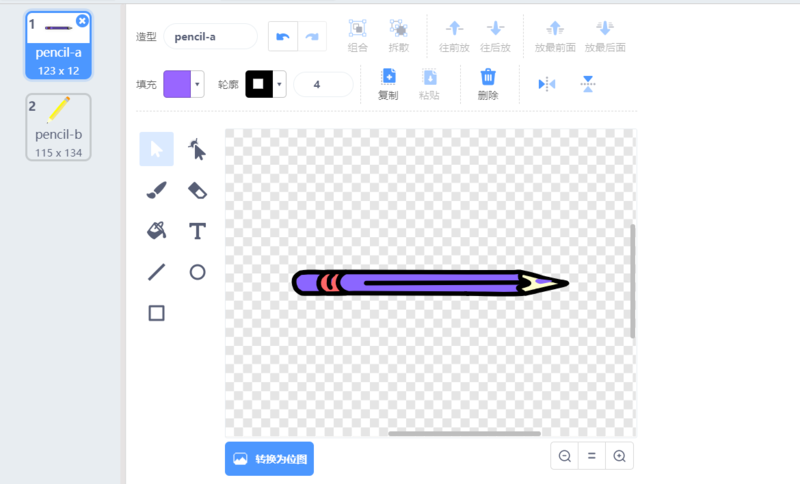
Task: Choose the Eraser tool
Action: [197, 190]
